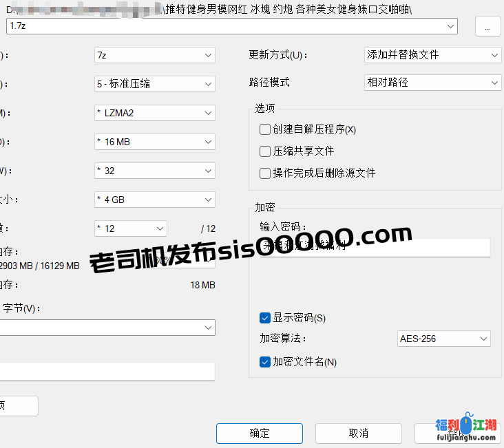504x448 pixels.
Task: Open the AES-256 encryption algorithm dropdown
Action: (x=483, y=339)
